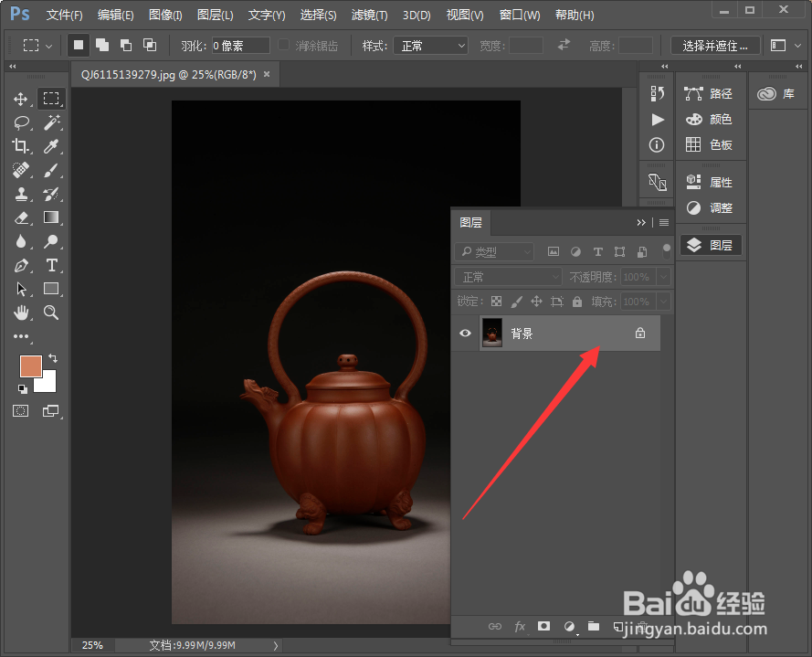This screenshot has width=812, height=657.
Task: Open the layer filter 类型 dropdown
Action: [x=494, y=252]
